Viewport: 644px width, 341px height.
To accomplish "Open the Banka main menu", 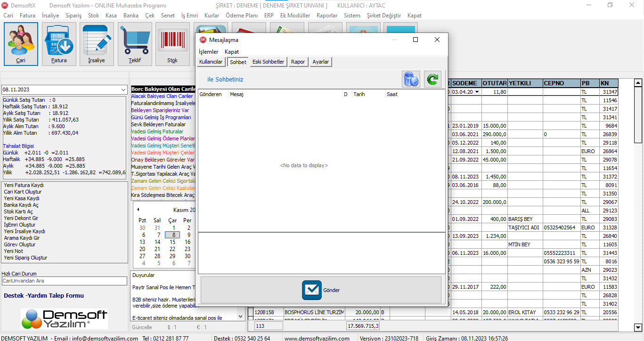I will (x=131, y=16).
